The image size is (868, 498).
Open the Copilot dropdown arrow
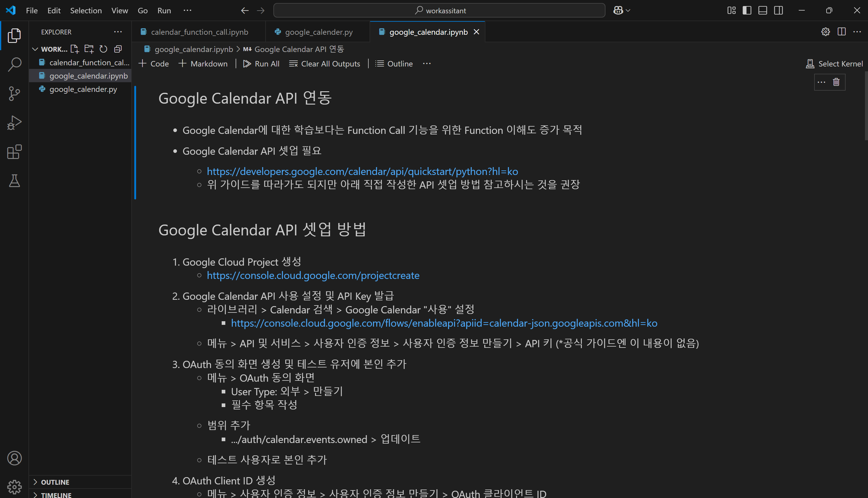628,11
